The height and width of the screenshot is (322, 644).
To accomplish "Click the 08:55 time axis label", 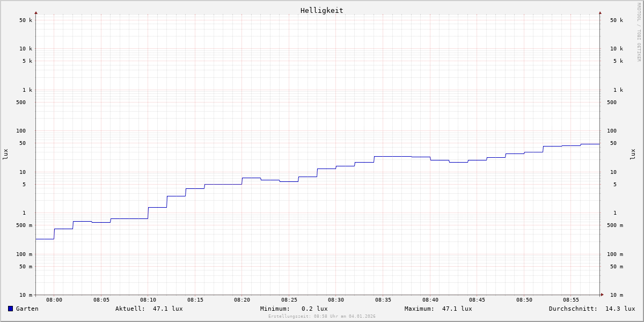I will tap(571, 300).
